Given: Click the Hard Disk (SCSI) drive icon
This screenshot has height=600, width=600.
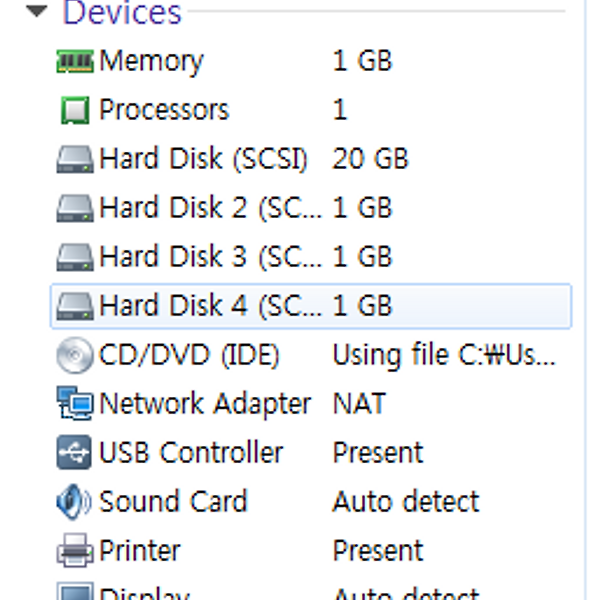Looking at the screenshot, I should 75,159.
